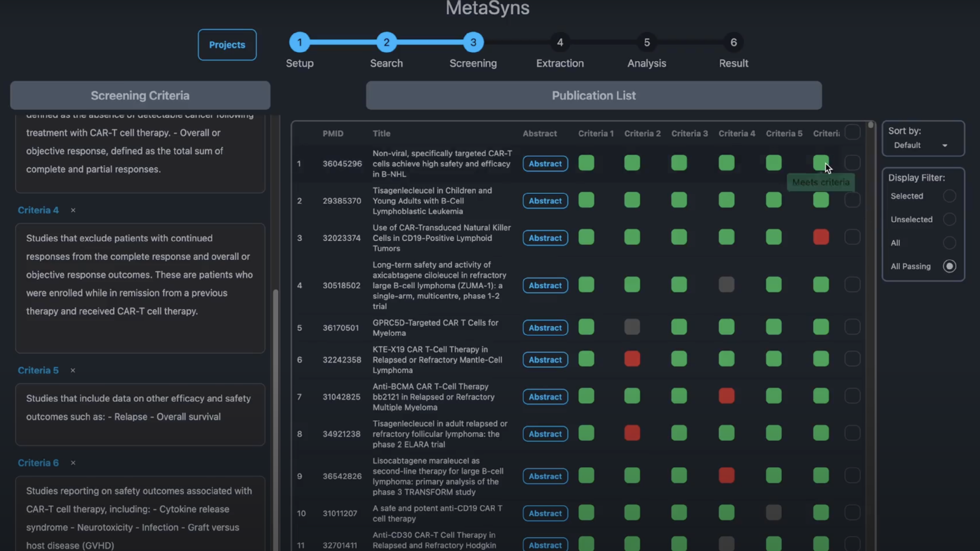Go to step 6 Result
Viewport: 980px width, 551px height.
(x=733, y=42)
